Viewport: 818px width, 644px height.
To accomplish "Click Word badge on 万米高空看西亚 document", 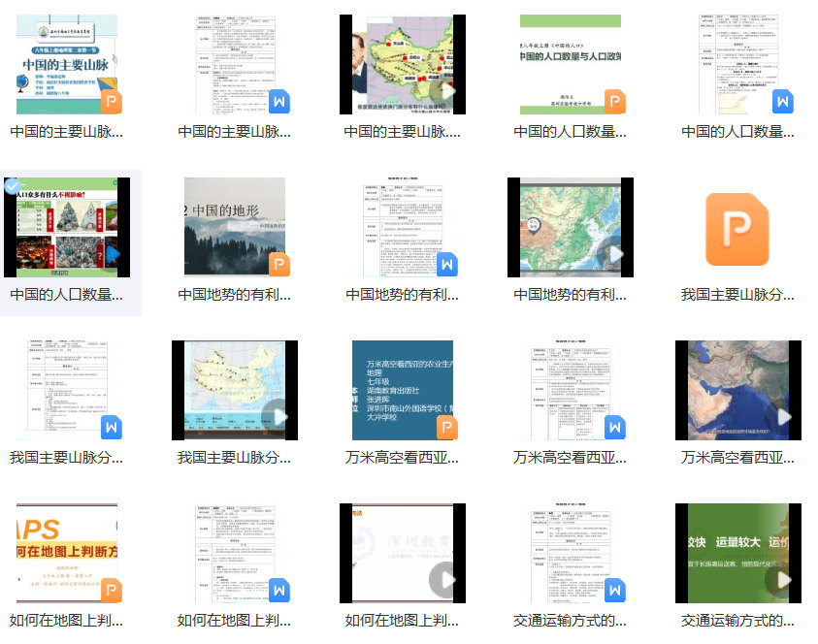I will pos(614,428).
